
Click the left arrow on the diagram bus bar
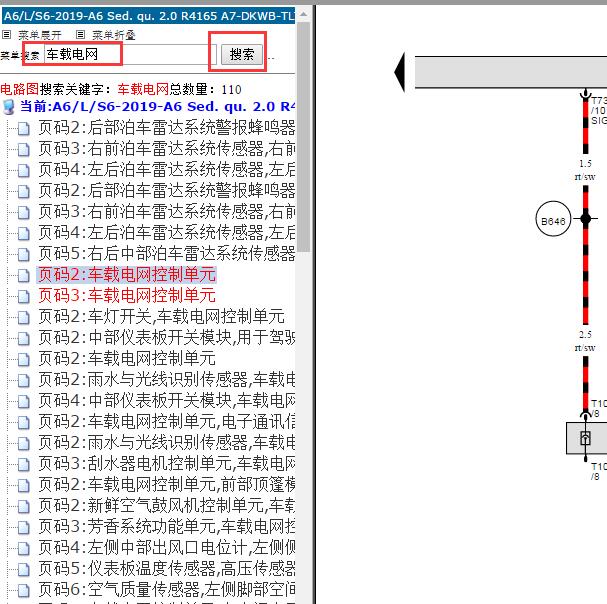(400, 72)
